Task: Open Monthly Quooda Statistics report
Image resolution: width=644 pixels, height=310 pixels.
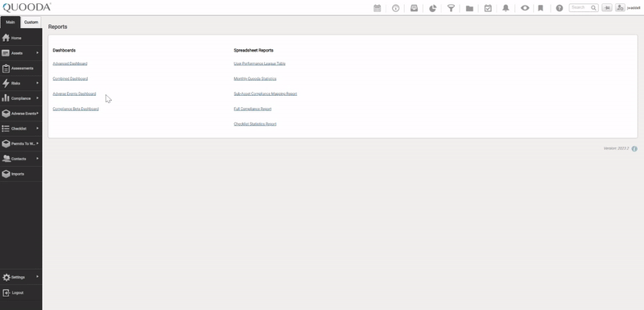Action: pyautogui.click(x=255, y=79)
